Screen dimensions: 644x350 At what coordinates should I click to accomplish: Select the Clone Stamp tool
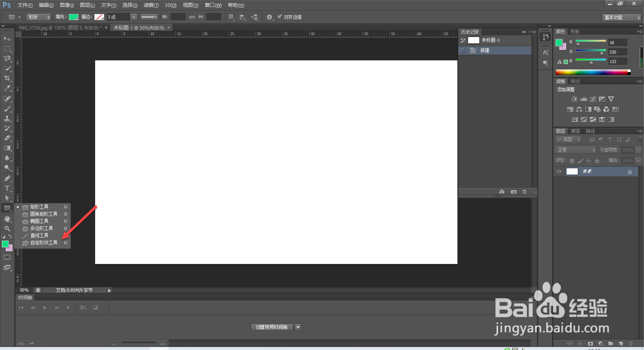pos(7,118)
